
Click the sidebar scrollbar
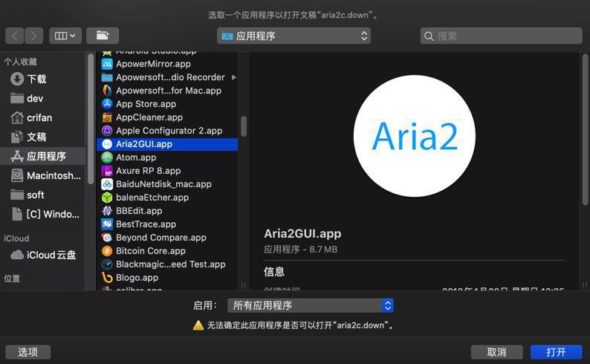[x=91, y=119]
